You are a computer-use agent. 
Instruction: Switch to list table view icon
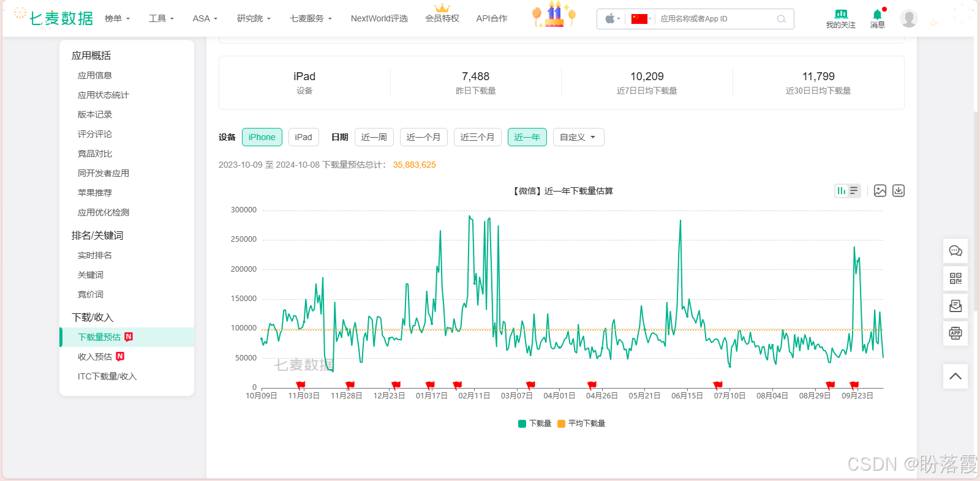[854, 191]
